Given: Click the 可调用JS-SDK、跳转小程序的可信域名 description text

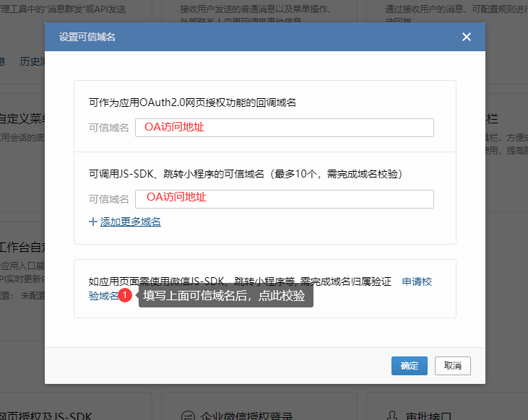Looking at the screenshot, I should pos(246,174).
